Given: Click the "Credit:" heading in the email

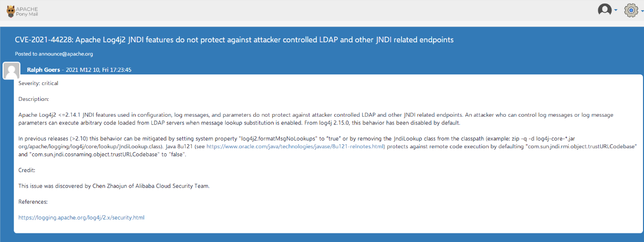Looking at the screenshot, I should pos(28,170).
